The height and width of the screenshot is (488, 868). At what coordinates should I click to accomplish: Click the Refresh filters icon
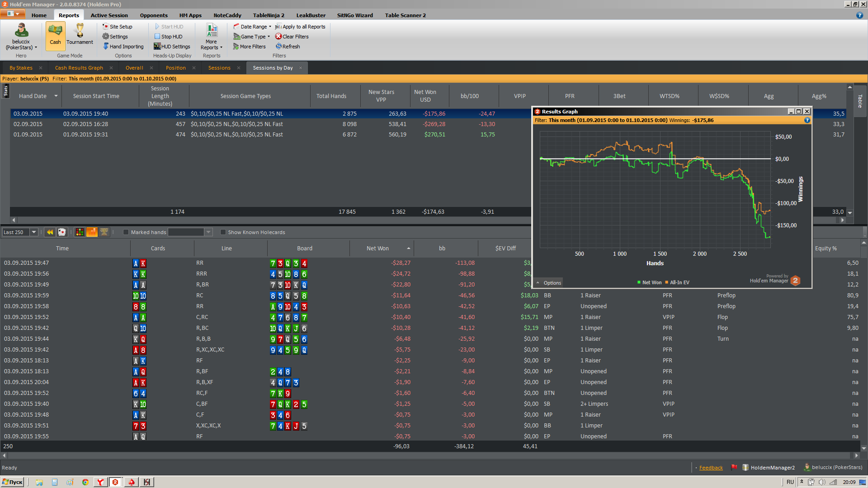point(278,47)
